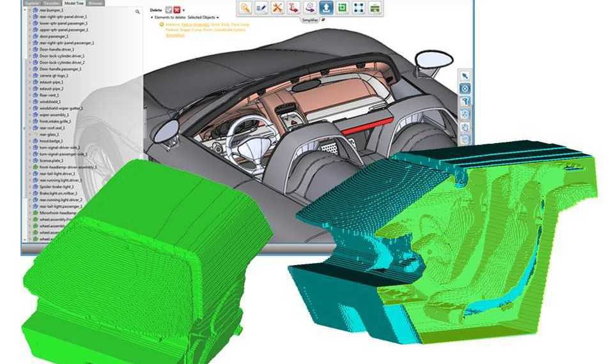Select license-plate_1 in the model tree
The height and width of the screenshot is (364, 611).
pyautogui.click(x=51, y=160)
